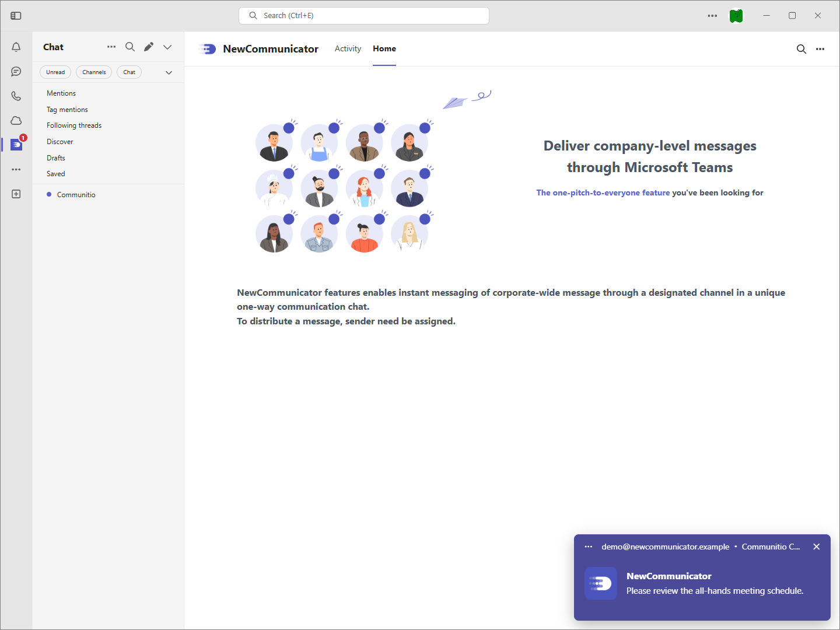Open the all-hands meeting schedule notification message

[x=715, y=591]
